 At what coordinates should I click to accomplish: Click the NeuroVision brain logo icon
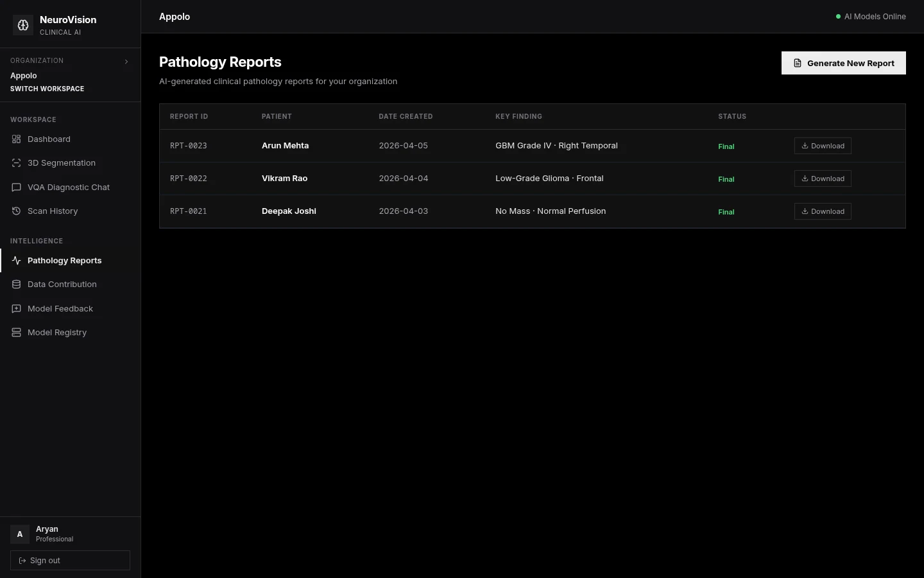[x=23, y=25]
